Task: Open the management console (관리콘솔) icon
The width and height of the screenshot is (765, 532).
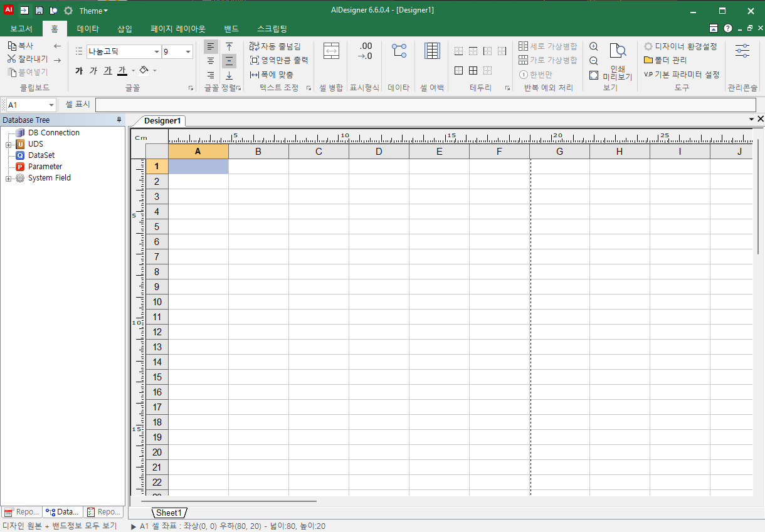Action: coord(742,51)
